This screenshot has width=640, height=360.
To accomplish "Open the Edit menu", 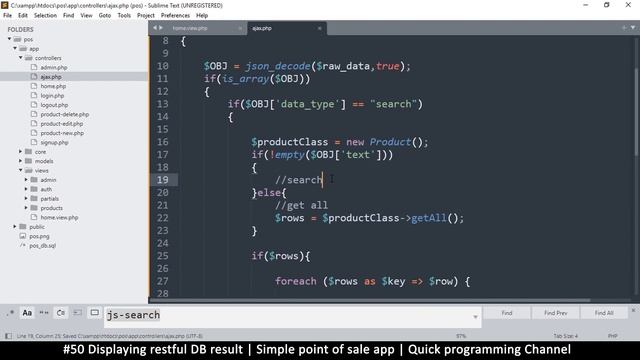I will [23, 16].
